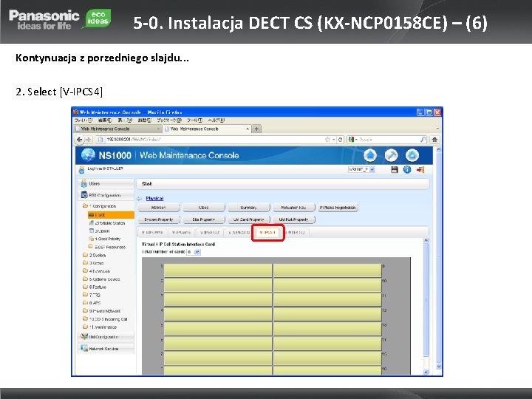The image size is (532, 399).
Task: Open the blue Information icon
Action: (407, 170)
